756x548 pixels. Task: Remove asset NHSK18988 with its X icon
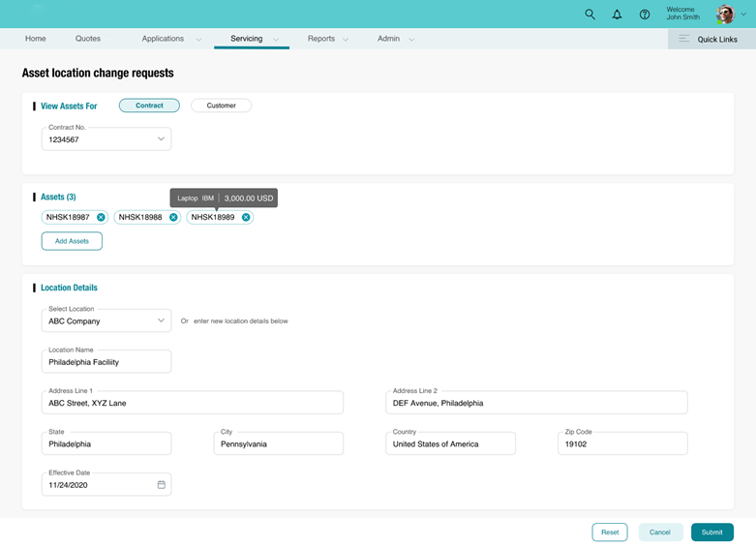coord(173,218)
